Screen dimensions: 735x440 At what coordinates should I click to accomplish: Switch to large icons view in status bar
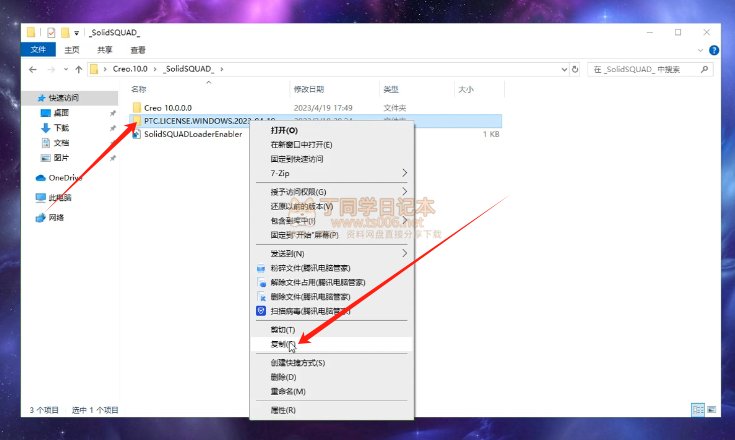coord(711,410)
